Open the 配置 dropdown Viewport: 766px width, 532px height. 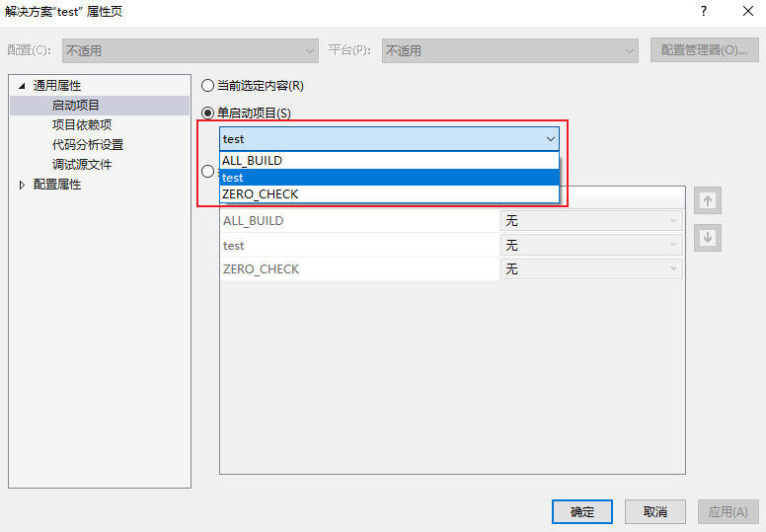pyautogui.click(x=191, y=50)
